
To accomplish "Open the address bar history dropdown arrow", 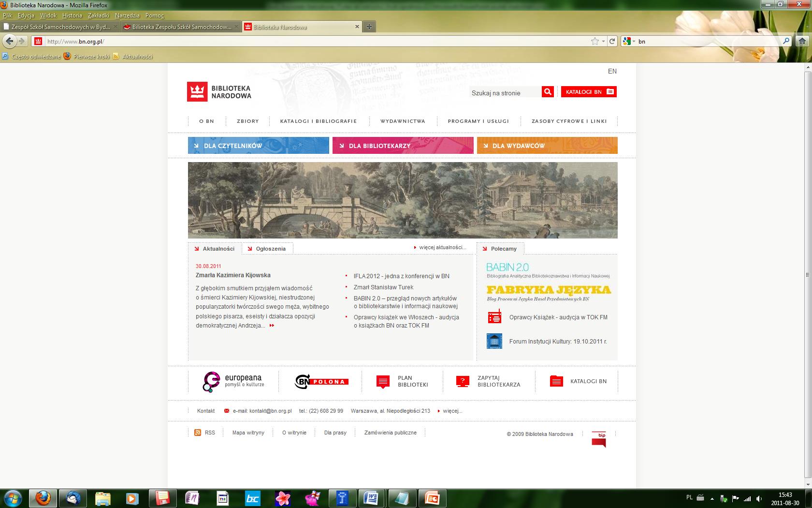I will coord(603,41).
